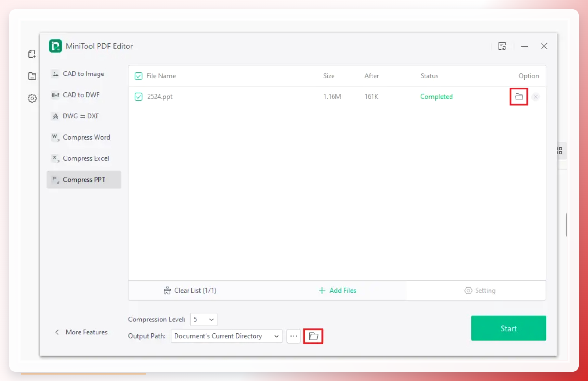Switch to Compress Word
588x381 pixels.
[84, 137]
